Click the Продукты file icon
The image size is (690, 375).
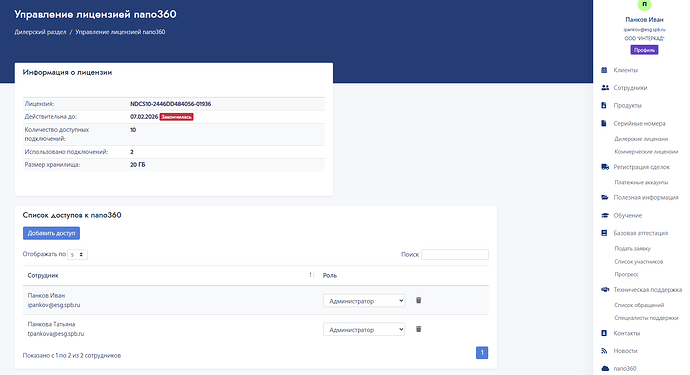click(604, 105)
